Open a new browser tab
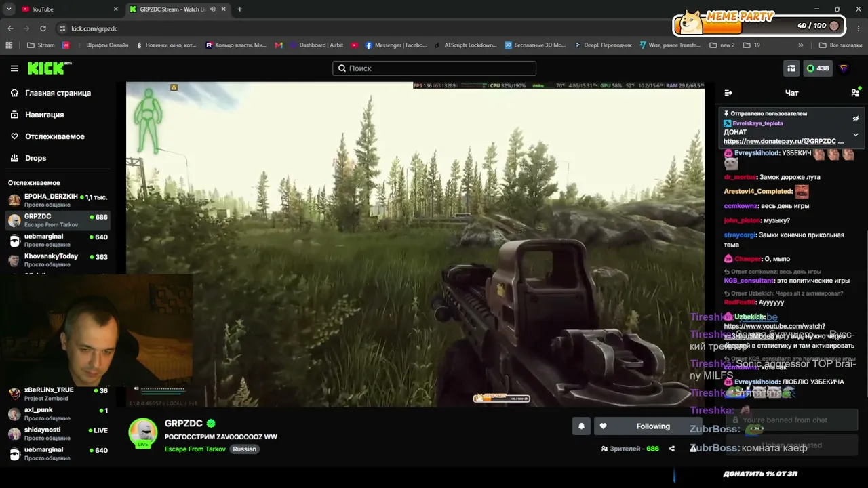This screenshot has width=868, height=488. click(239, 9)
